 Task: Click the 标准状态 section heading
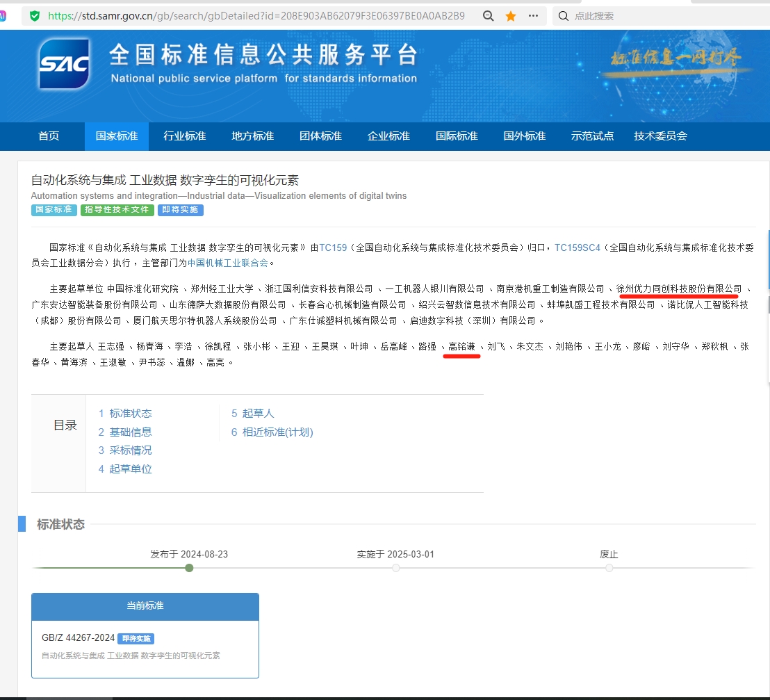(x=61, y=524)
